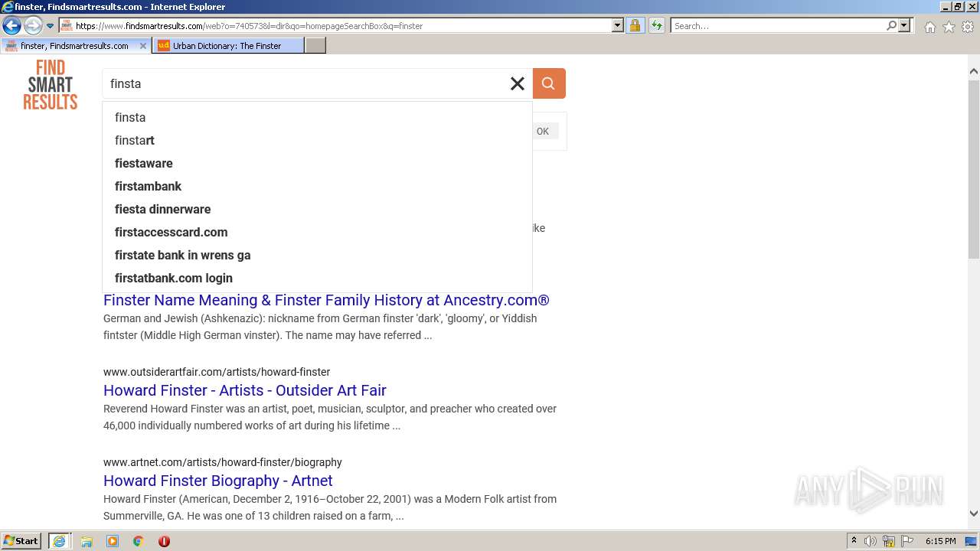
Task: Open Favorites star icon
Action: (x=949, y=27)
